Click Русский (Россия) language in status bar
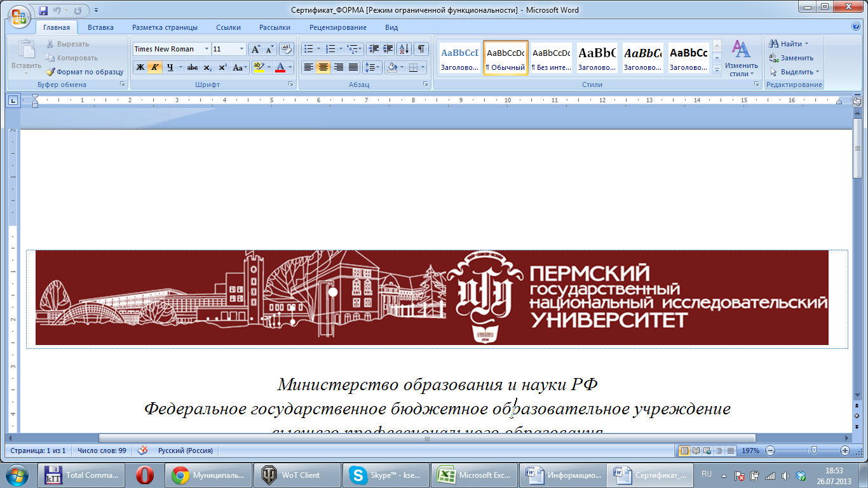Viewport: 868px width, 488px height. pyautogui.click(x=185, y=451)
